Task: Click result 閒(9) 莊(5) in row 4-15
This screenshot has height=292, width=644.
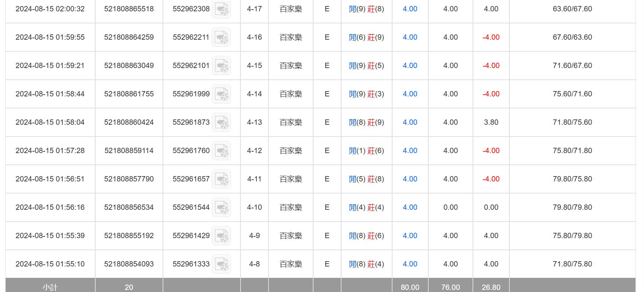Action: [366, 66]
